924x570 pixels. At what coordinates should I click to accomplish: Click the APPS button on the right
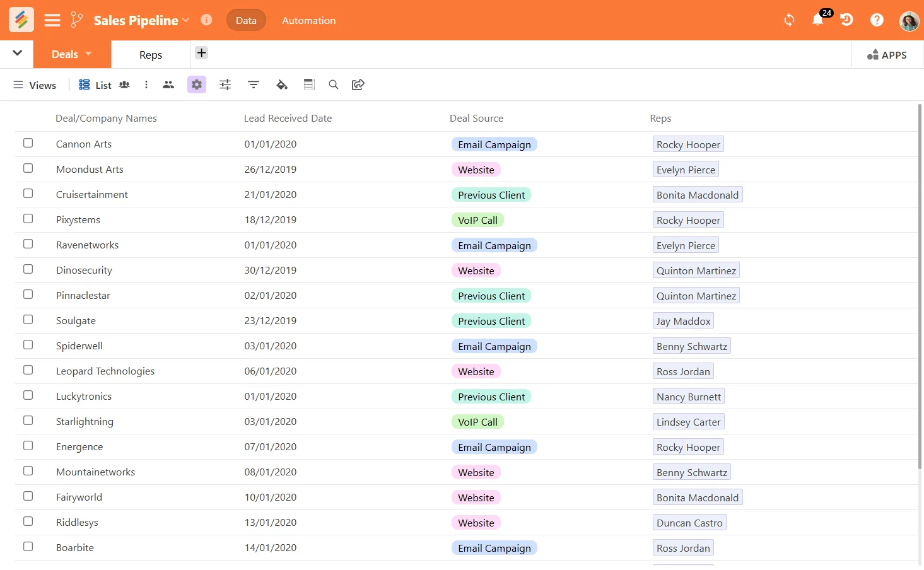click(x=886, y=55)
